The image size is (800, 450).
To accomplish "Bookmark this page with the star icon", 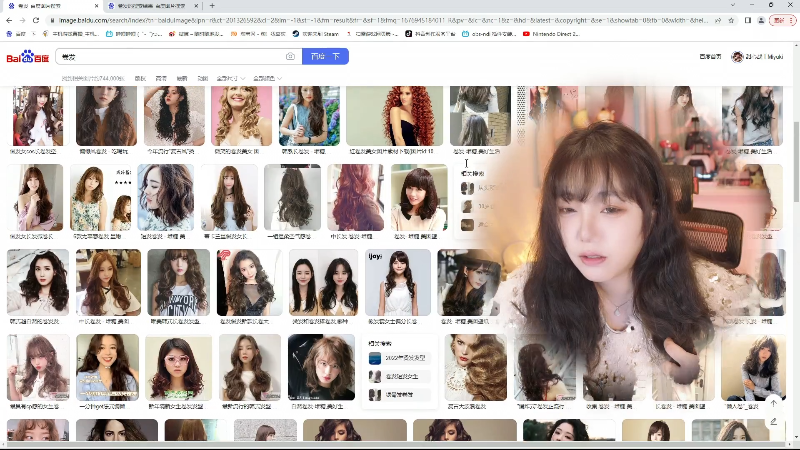I will [x=731, y=20].
